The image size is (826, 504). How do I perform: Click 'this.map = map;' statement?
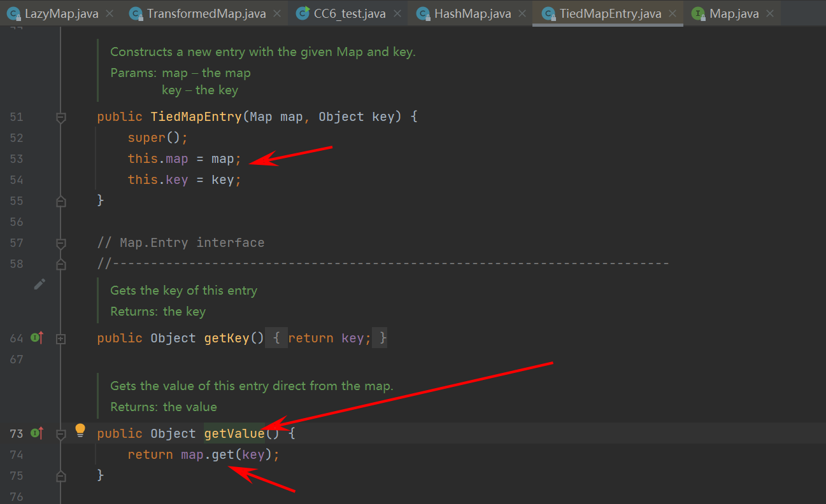185,159
